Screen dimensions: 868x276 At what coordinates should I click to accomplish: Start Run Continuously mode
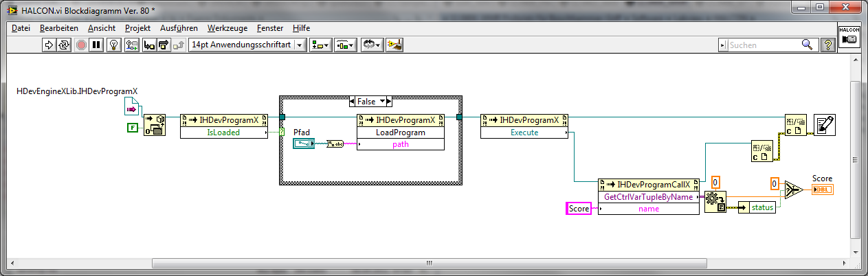pos(65,45)
